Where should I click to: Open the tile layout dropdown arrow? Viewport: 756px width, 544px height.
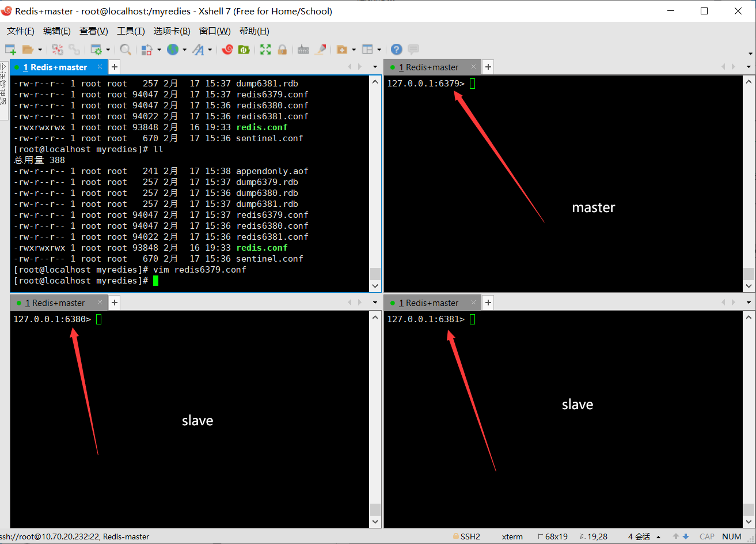pyautogui.click(x=379, y=50)
